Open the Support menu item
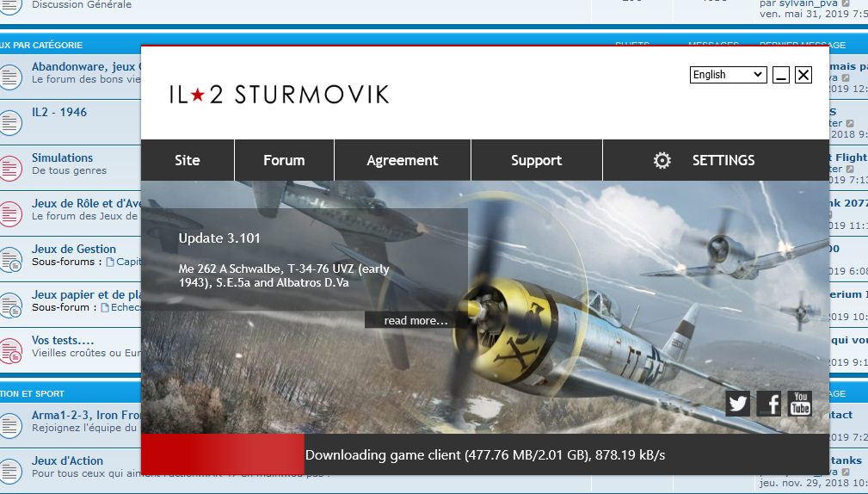 tap(537, 160)
